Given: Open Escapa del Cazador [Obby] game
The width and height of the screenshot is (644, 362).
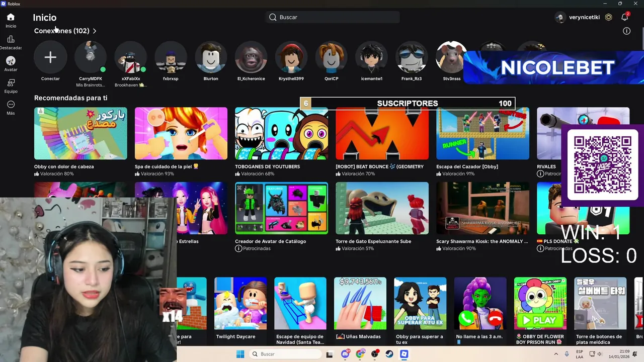Looking at the screenshot, I should coord(482,133).
